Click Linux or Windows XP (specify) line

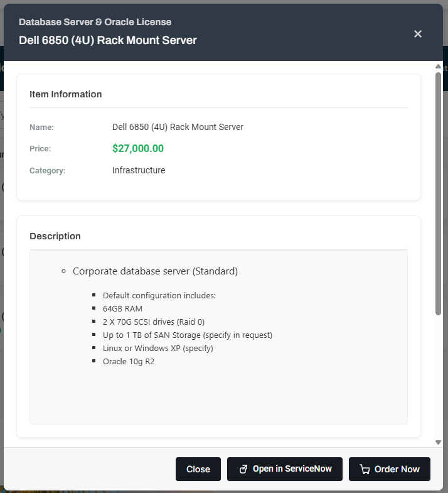pyautogui.click(x=158, y=349)
